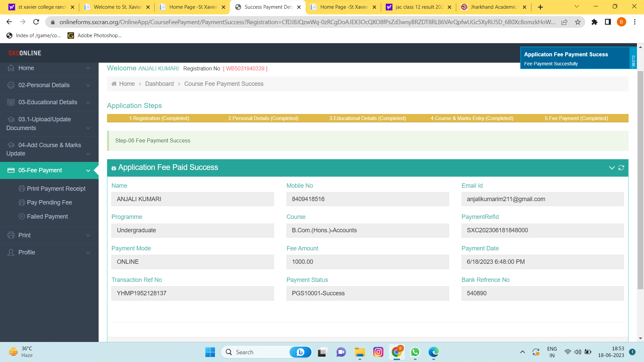This screenshot has width=644, height=362.
Task: Click the refresh icon in Application Fee panel header
Action: (x=621, y=168)
